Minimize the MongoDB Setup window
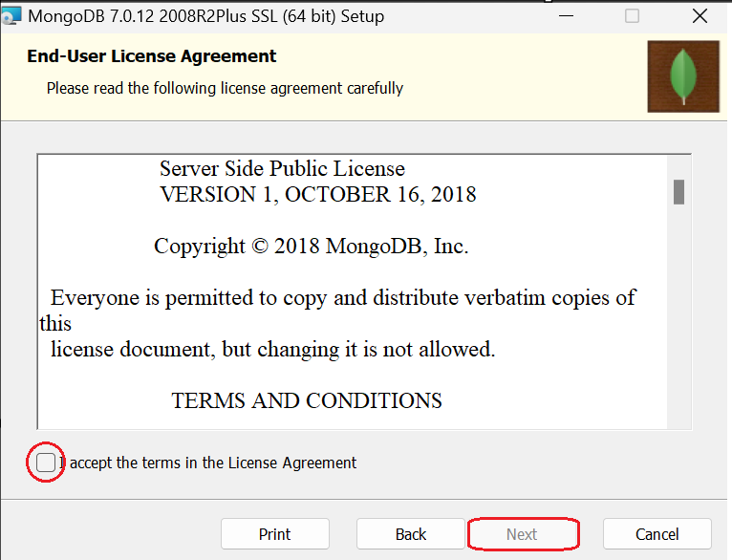 567,16
